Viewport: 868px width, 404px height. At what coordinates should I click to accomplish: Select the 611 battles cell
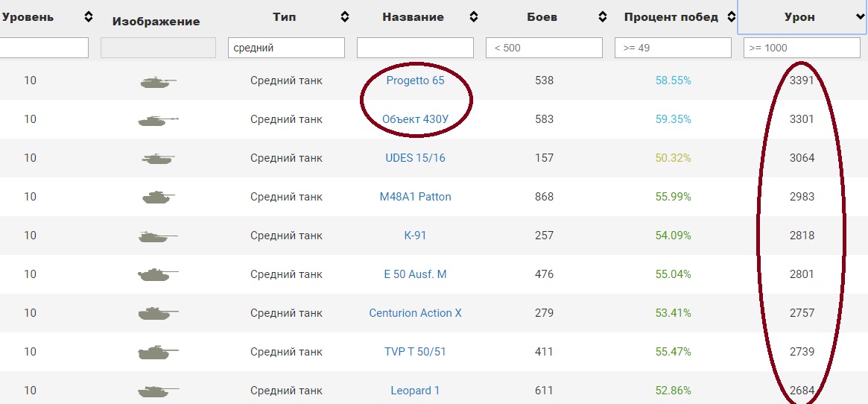tap(544, 391)
